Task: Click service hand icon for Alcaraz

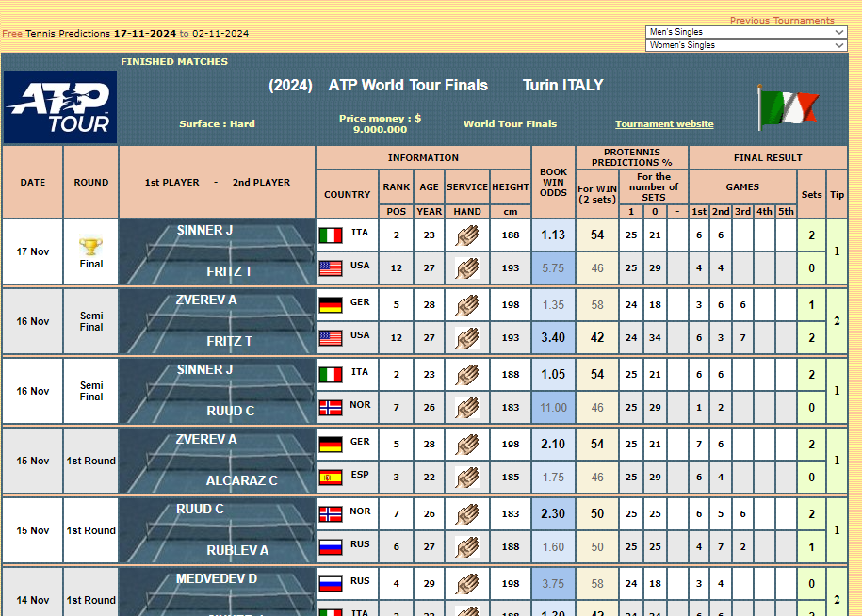Action: point(466,478)
